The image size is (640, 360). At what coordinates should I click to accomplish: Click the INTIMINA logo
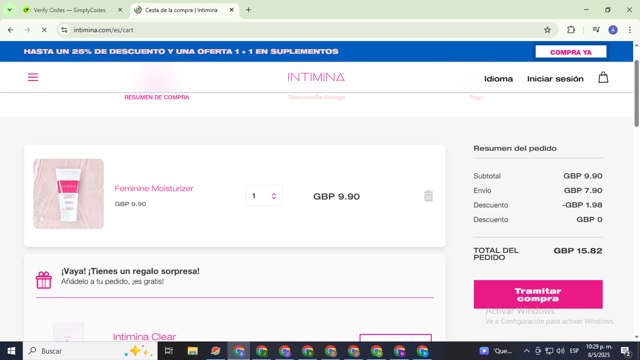[316, 77]
